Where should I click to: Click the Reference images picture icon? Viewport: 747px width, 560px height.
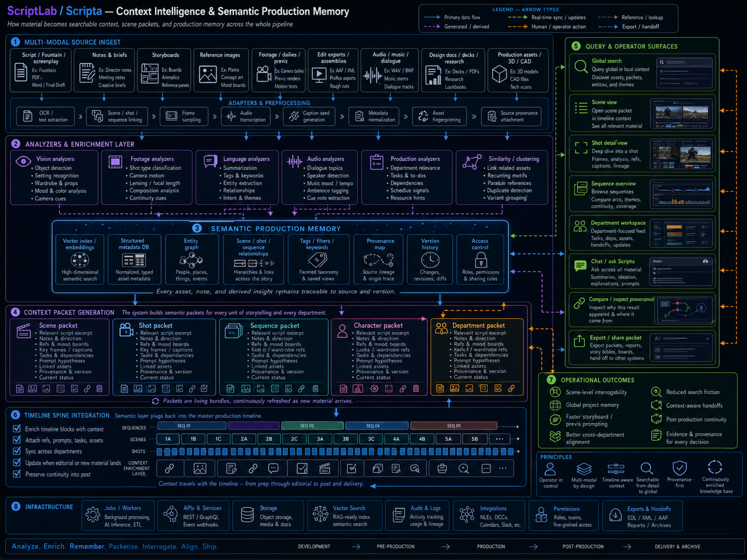[x=208, y=74]
